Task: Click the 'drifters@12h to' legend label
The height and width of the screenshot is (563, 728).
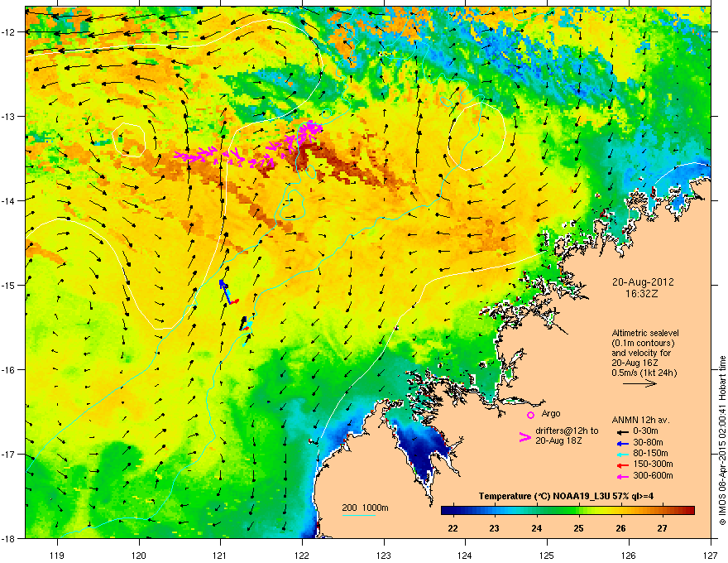Action: click(567, 431)
